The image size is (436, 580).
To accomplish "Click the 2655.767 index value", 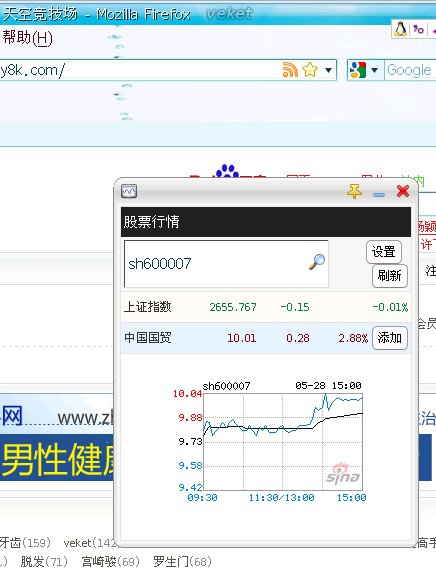I will point(233,307).
